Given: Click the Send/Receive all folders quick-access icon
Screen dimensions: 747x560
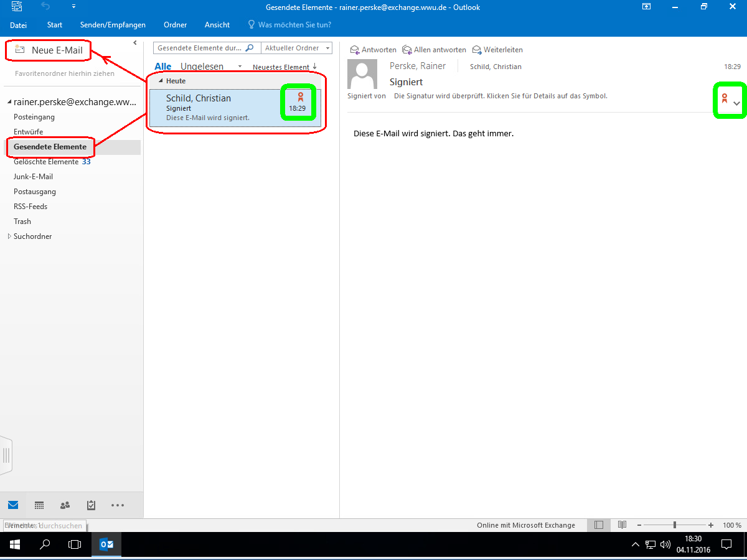Looking at the screenshot, I should point(17,7).
